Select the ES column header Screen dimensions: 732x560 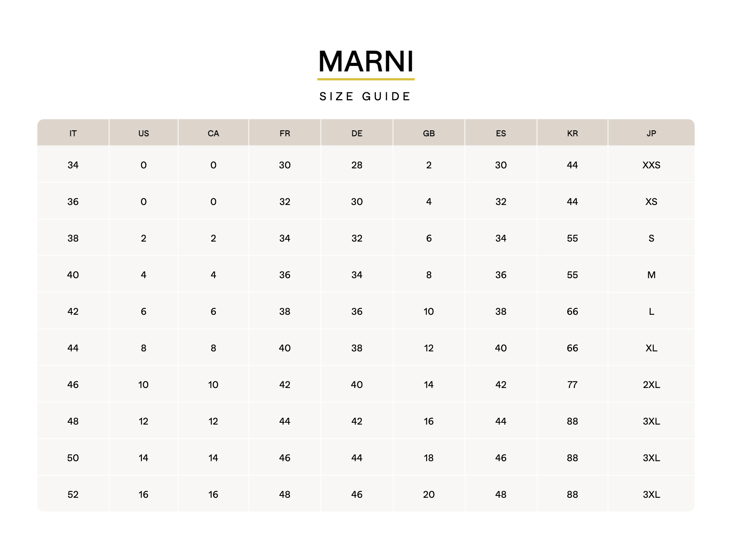point(501,133)
